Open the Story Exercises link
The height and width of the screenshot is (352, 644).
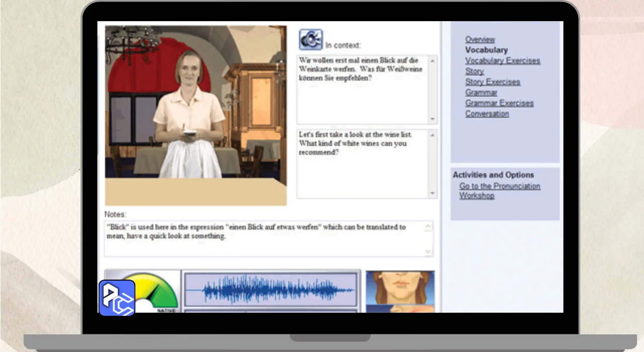[493, 81]
